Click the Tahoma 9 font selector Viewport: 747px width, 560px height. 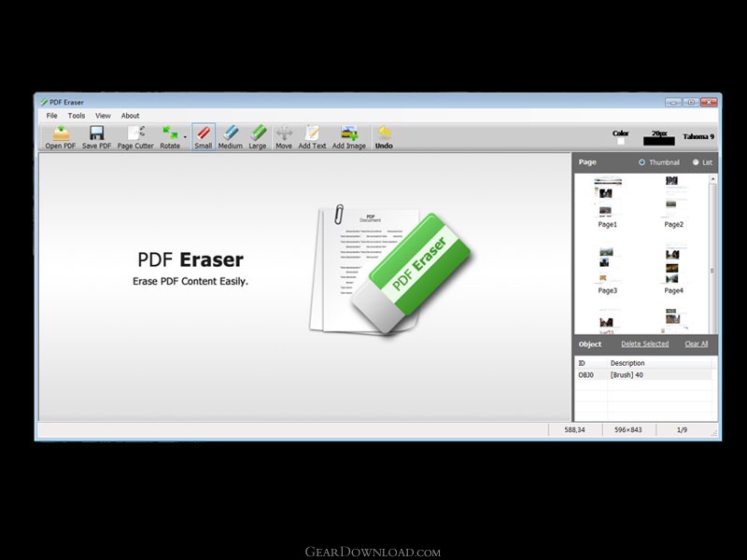698,136
